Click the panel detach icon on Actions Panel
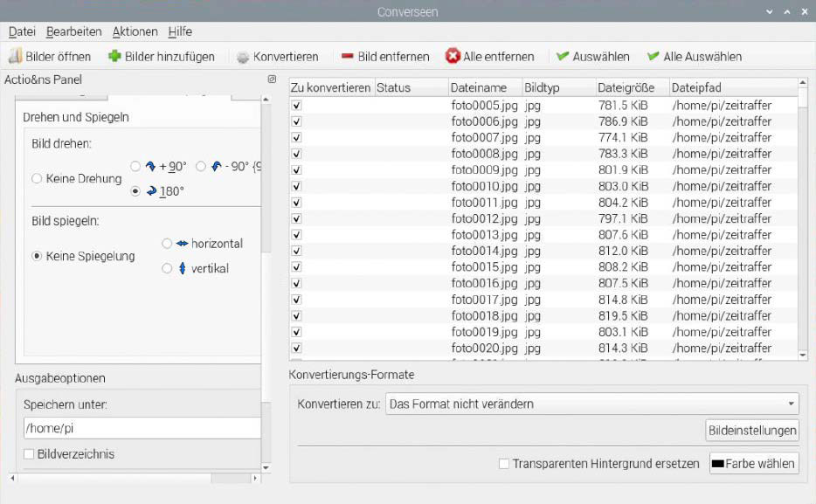The image size is (816, 504). coord(270,79)
